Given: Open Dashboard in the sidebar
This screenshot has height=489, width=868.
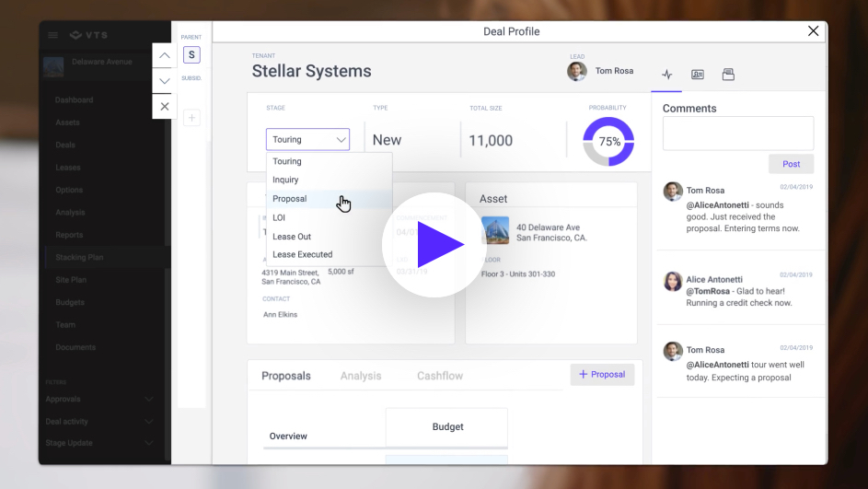Looking at the screenshot, I should point(75,100).
